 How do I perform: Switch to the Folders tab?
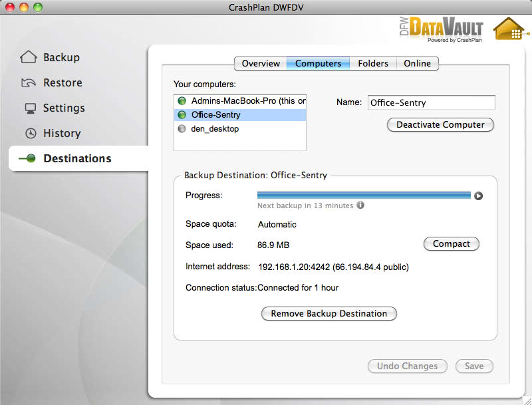pyautogui.click(x=373, y=63)
